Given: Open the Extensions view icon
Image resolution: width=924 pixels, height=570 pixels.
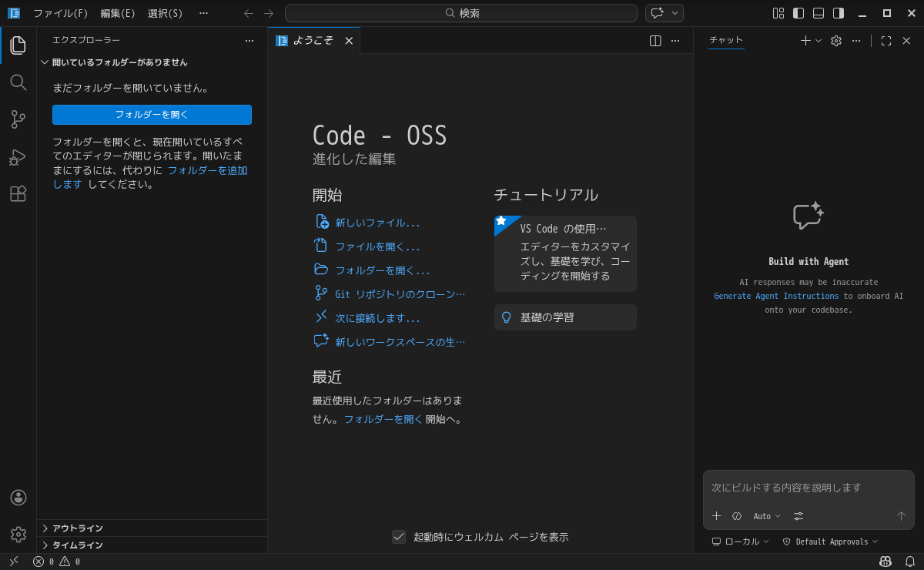Looking at the screenshot, I should 18,193.
